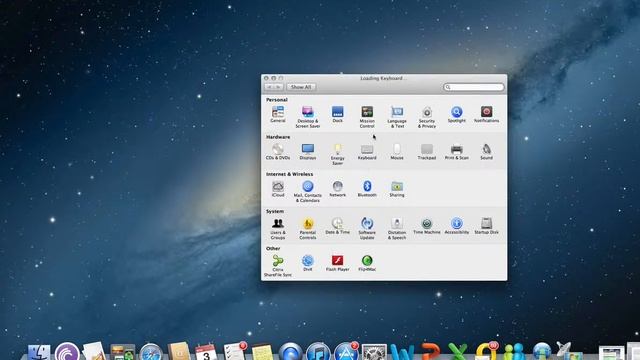Open CDs & DVDs preferences

[x=278, y=151]
